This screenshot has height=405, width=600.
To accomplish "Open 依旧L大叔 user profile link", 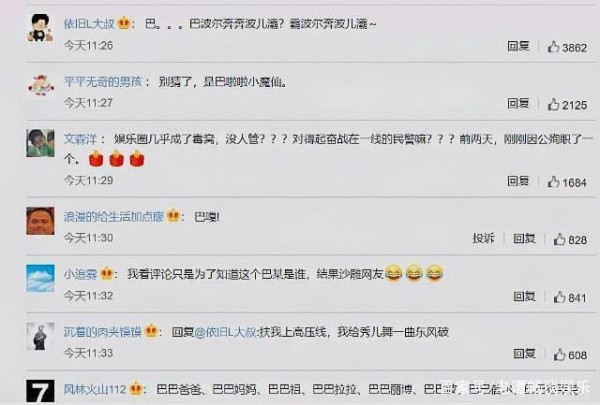I will (89, 24).
